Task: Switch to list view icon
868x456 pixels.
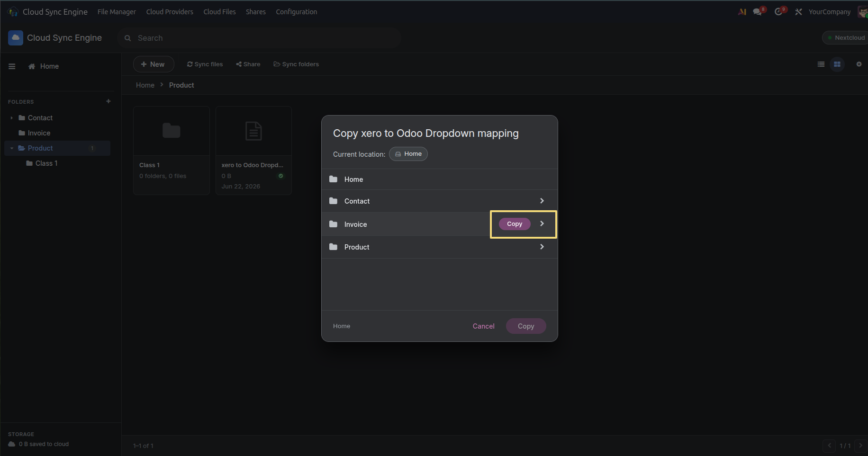Action: coord(821,64)
